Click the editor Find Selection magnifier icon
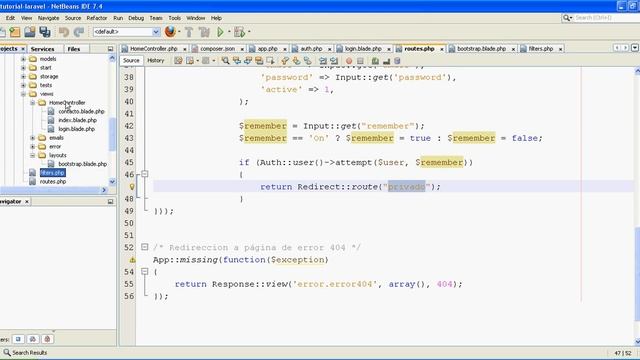The height and width of the screenshot is (360, 640). (x=225, y=61)
